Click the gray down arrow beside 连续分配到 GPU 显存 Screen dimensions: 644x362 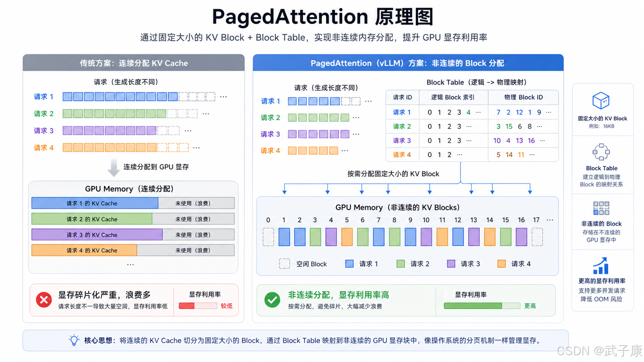pyautogui.click(x=114, y=167)
